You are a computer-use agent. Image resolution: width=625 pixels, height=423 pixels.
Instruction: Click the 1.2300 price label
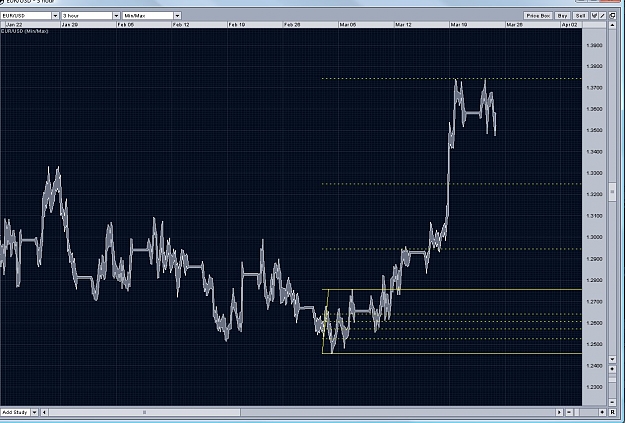pos(594,387)
